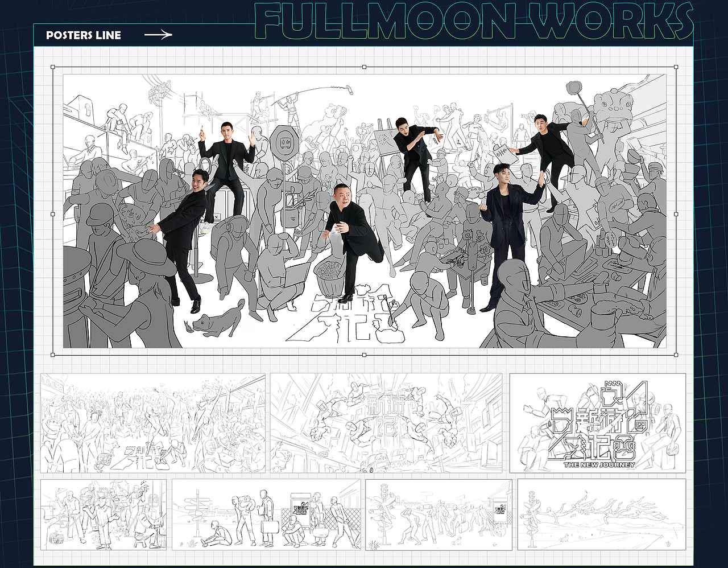Select the POSTERS LINE heading text
Image resolution: width=728 pixels, height=568 pixels.
[x=84, y=35]
